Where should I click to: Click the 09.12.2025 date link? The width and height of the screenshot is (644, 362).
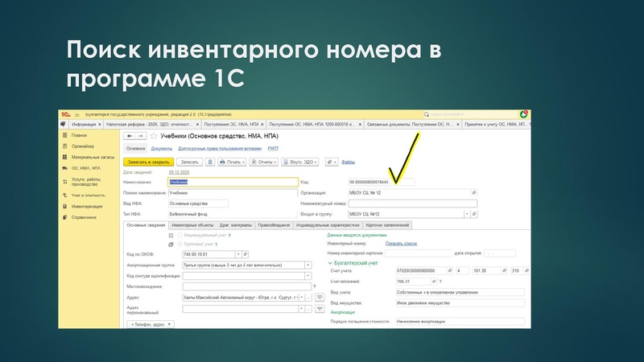tap(179, 172)
